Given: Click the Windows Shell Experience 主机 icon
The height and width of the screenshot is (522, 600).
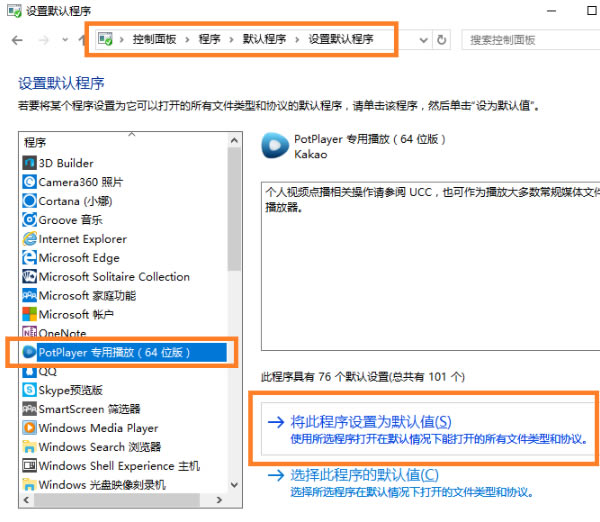Looking at the screenshot, I should click(29, 466).
